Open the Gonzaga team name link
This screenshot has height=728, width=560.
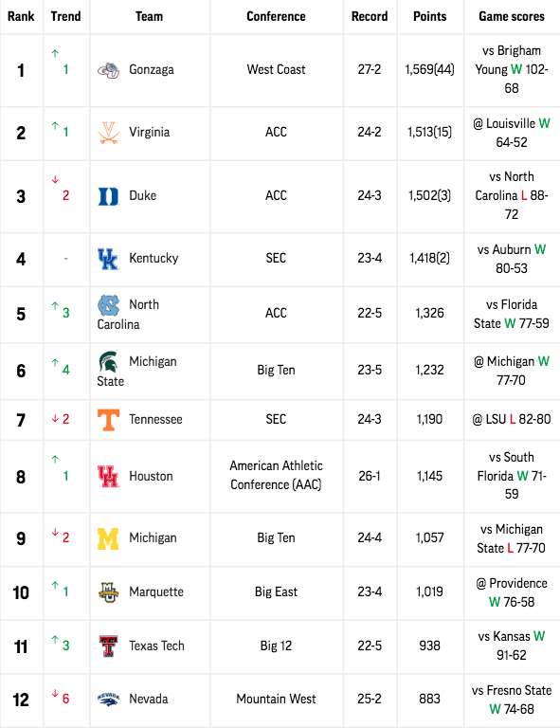click(x=152, y=69)
